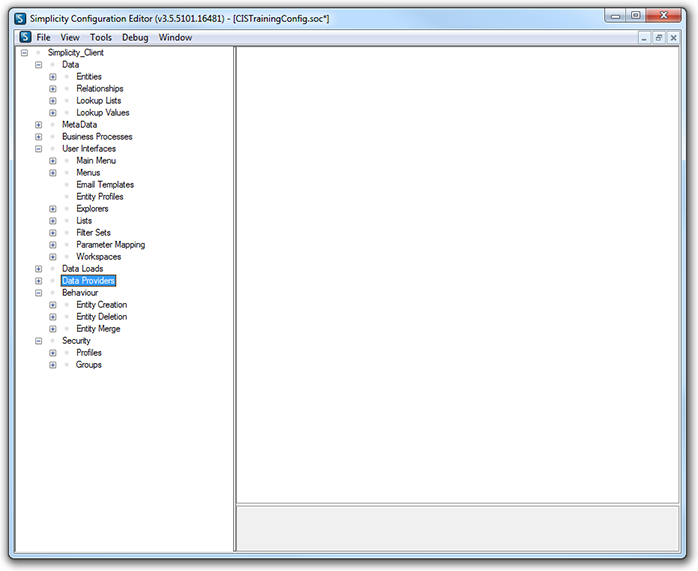698x571 pixels.
Task: Minimize the inner document window
Action: [x=644, y=37]
